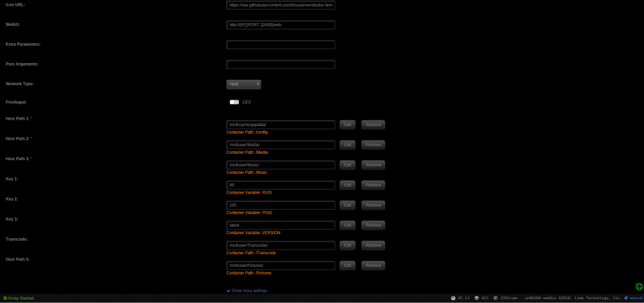Screen dimensions: 644x303
Task: Click the Container Variable: PUID label
Action: click(249, 193)
